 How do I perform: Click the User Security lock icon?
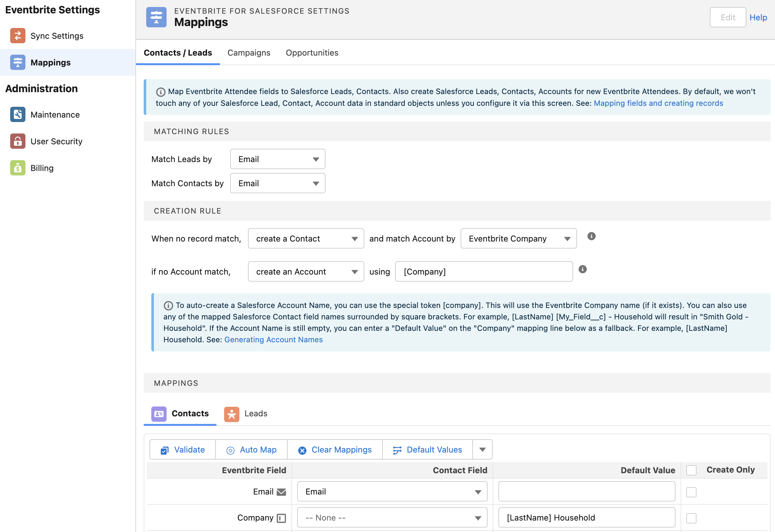pos(18,141)
